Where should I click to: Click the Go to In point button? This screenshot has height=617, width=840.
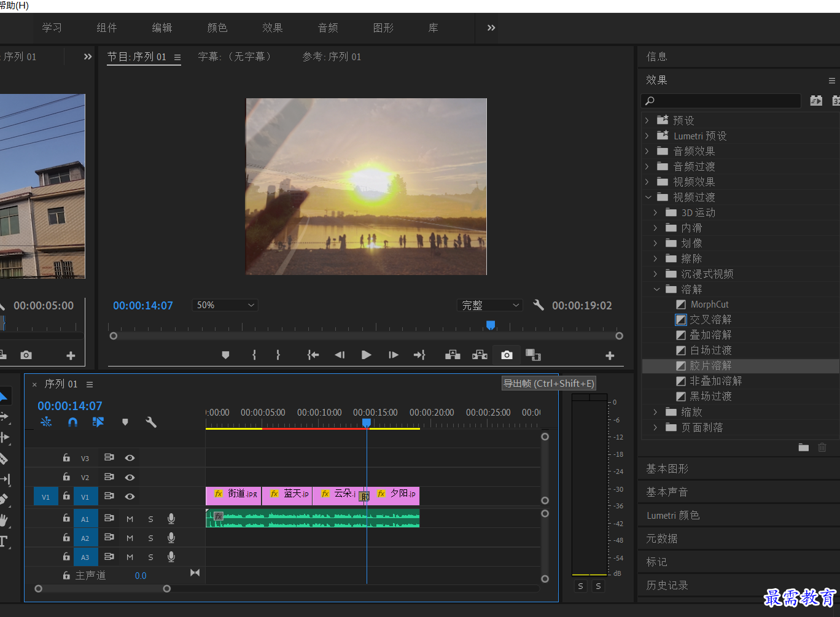click(x=313, y=355)
